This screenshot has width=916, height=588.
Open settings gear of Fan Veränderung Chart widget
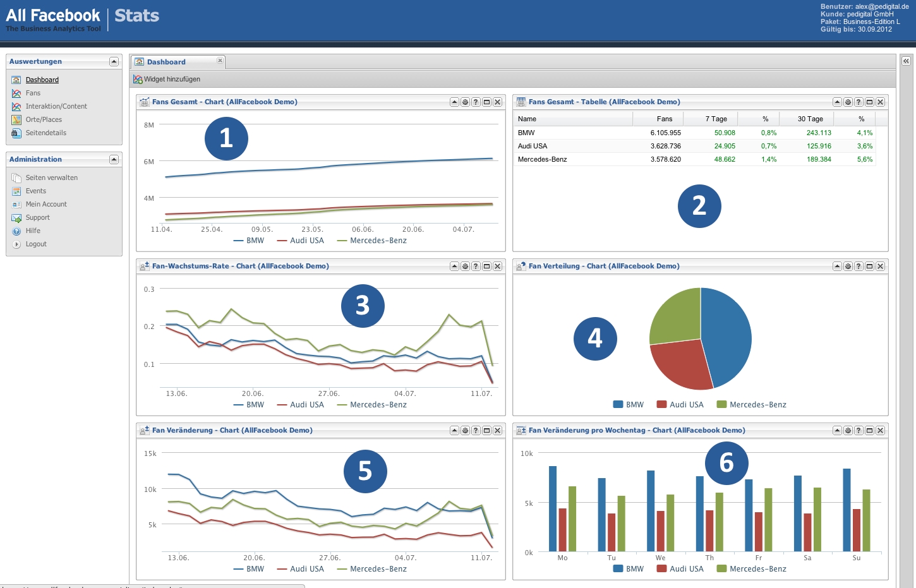465,430
